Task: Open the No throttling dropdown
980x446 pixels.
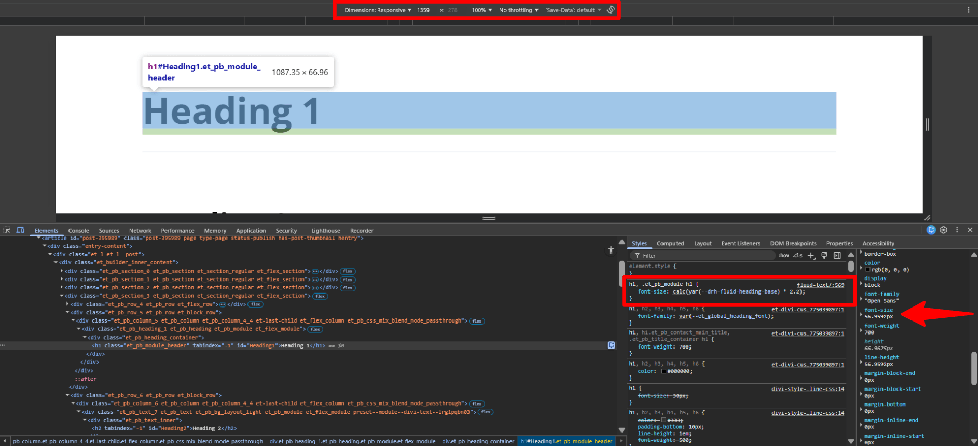Action: (x=519, y=10)
